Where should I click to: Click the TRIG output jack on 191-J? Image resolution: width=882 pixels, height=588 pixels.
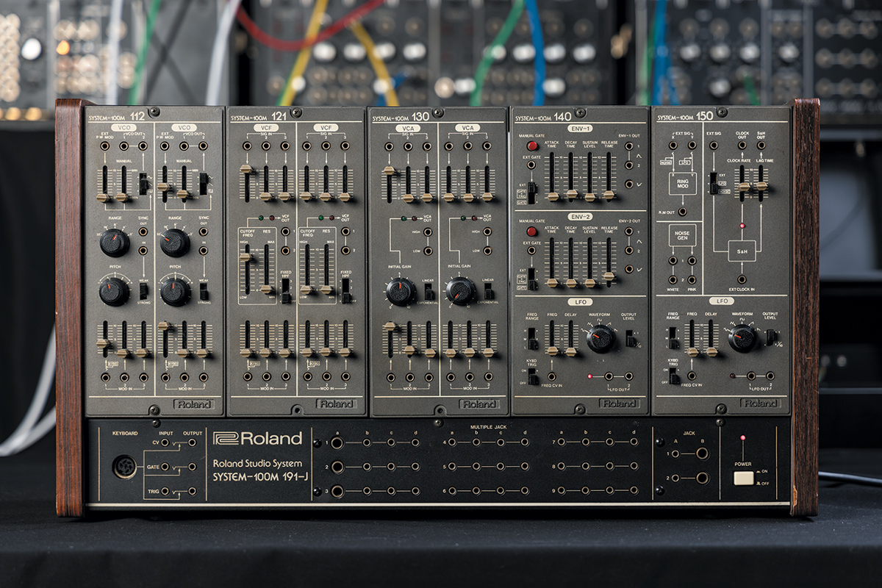(192, 490)
